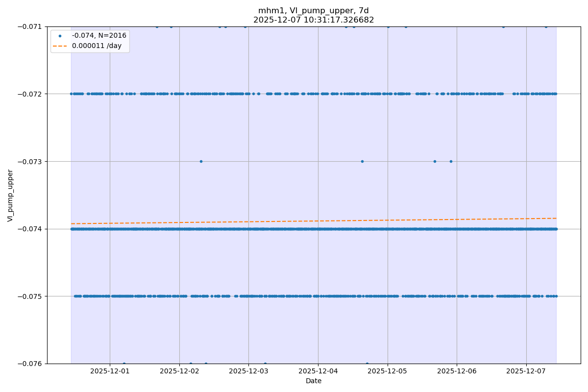Select the "0.000011 /day" legend label
Image resolution: width=588 pixels, height=392 pixels.
tap(97, 46)
